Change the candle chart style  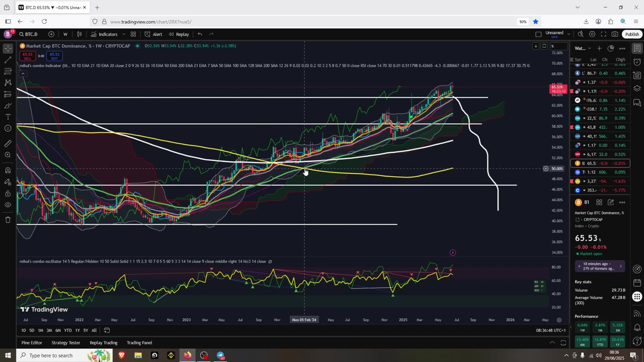(x=79, y=34)
